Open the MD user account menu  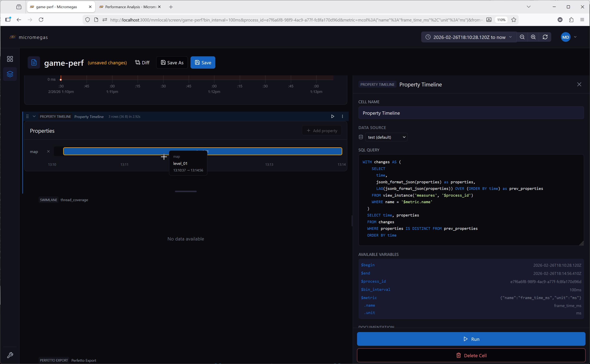(568, 37)
